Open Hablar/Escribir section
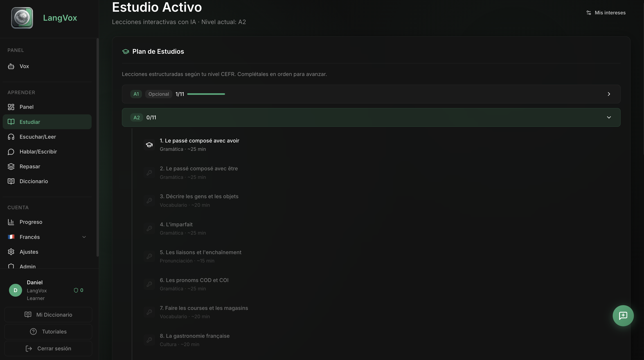 tap(47, 151)
